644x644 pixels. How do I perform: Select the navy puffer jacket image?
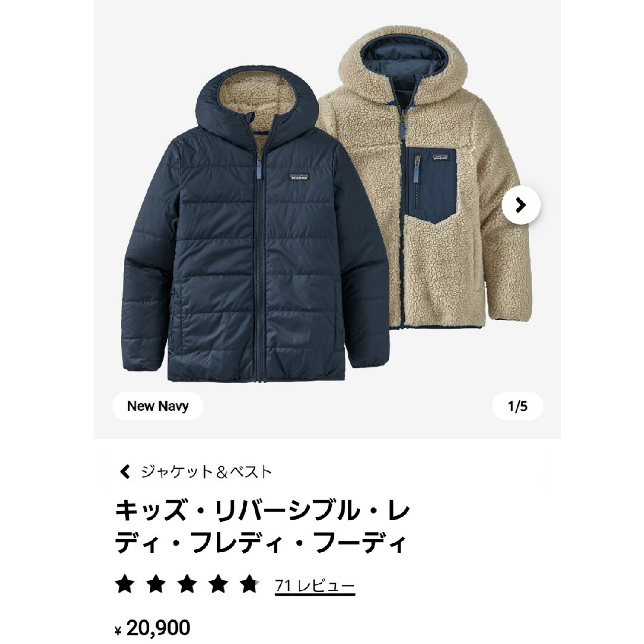pyautogui.click(x=256, y=225)
